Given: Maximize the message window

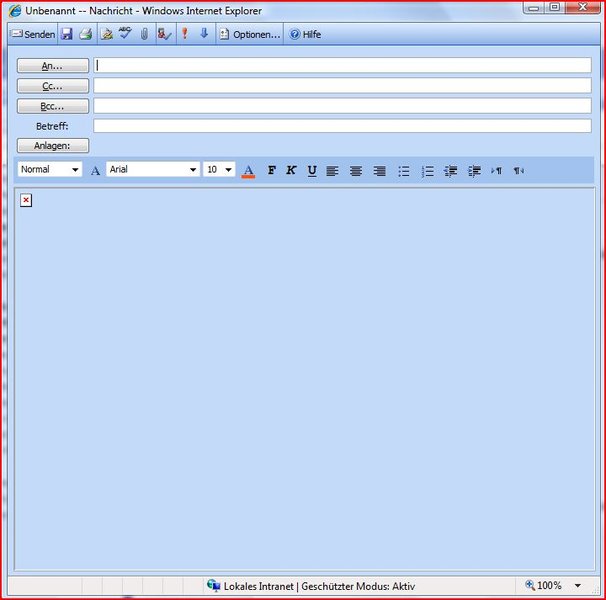Looking at the screenshot, I should (555, 7).
